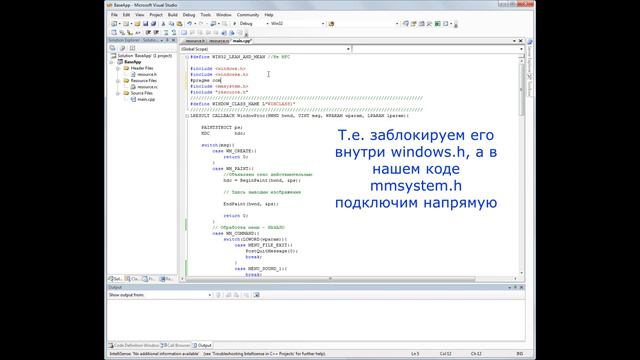Collapse the Resource Files folder
This screenshot has height=360, width=640.
[118, 81]
